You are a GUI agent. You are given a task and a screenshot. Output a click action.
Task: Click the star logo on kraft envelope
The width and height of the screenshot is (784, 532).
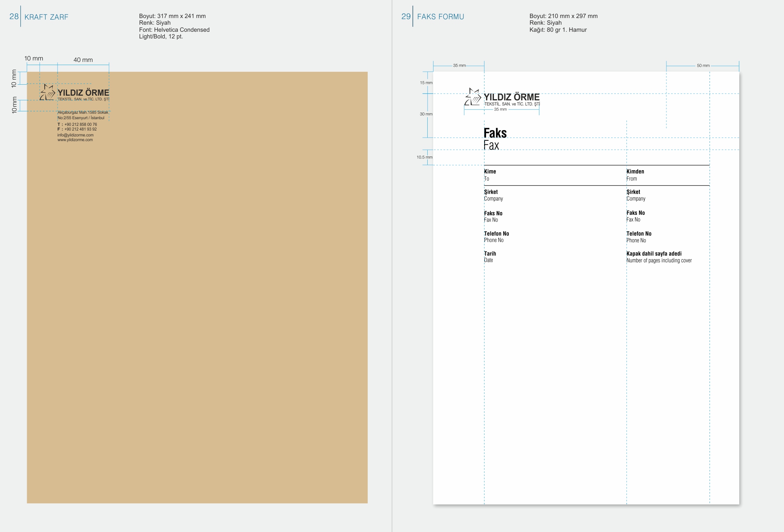47,93
